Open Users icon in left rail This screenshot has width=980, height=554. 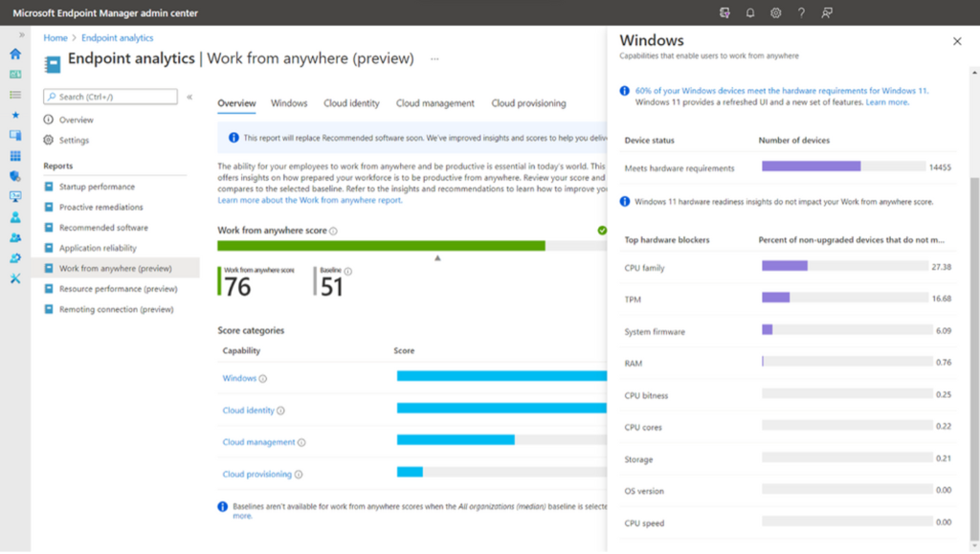click(x=15, y=217)
